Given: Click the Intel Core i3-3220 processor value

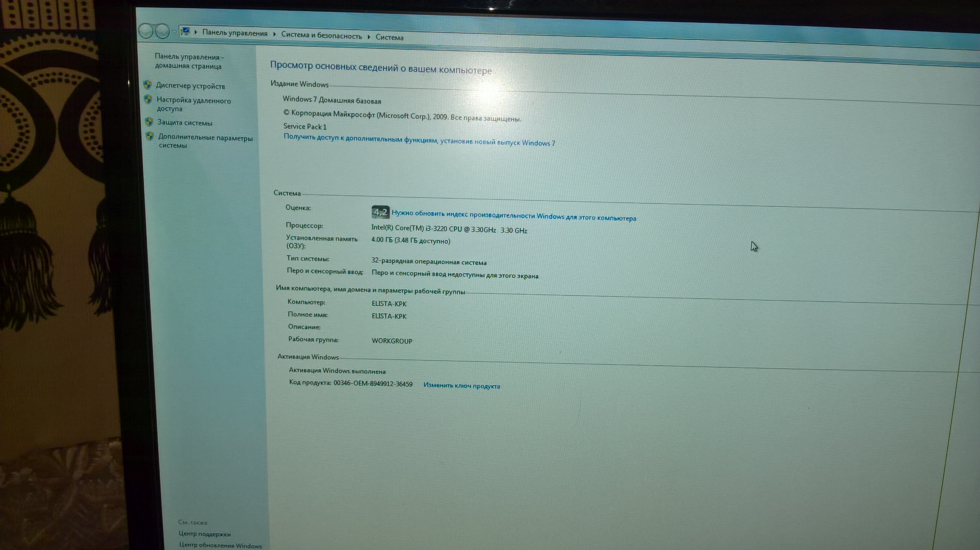Looking at the screenshot, I should (x=449, y=229).
